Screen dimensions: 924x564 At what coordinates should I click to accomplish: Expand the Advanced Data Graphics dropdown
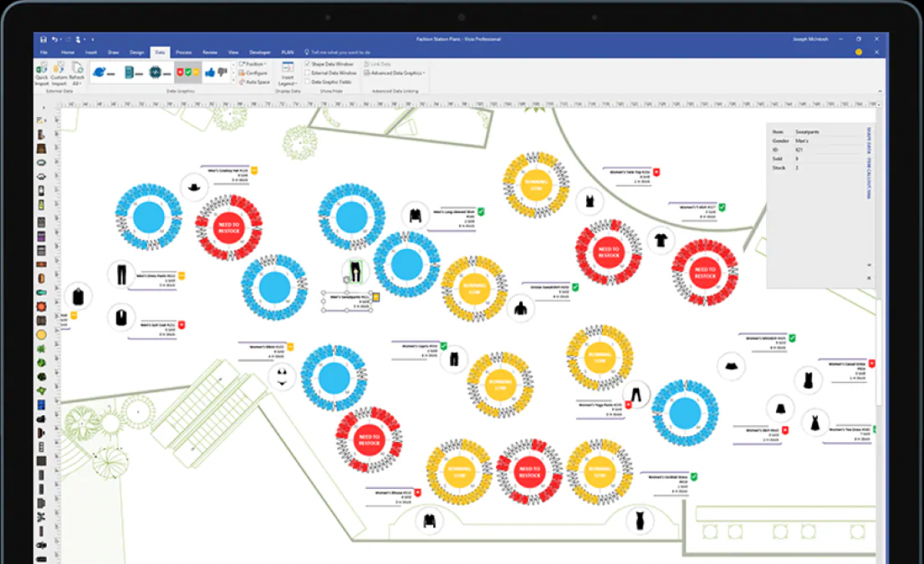pyautogui.click(x=395, y=73)
